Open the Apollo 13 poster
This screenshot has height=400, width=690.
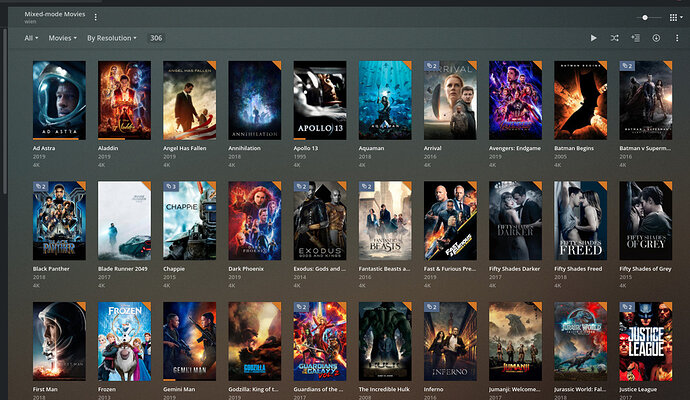(x=320, y=100)
